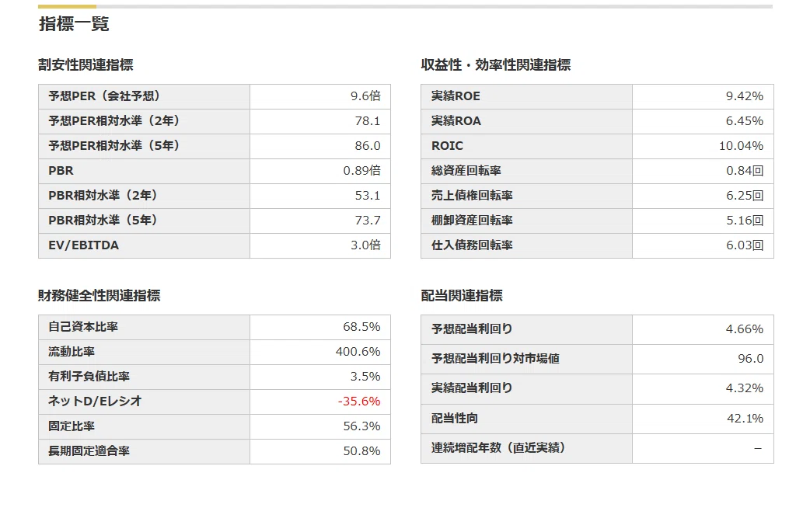Select the EV/EBITDA row label
Screen dimensions: 803x532
pyautogui.click(x=83, y=245)
